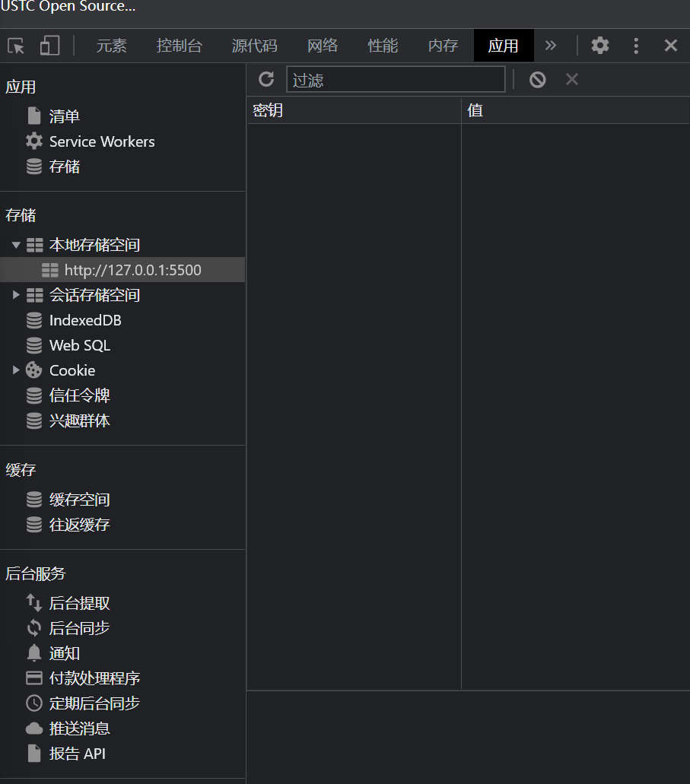Select IndexedDB in the storage list
This screenshot has height=784, width=690.
coord(84,320)
